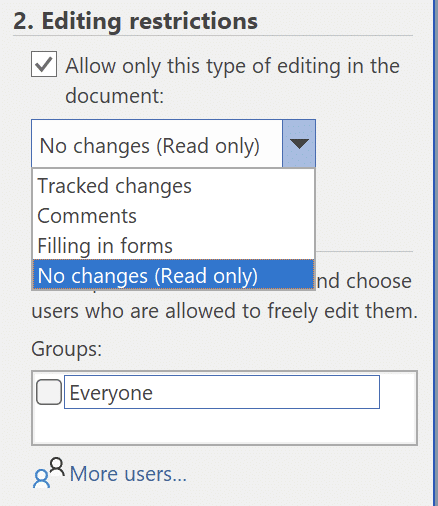The image size is (438, 506).
Task: Select highlighted 'No changes (Read only)' list entry
Action: (173, 275)
